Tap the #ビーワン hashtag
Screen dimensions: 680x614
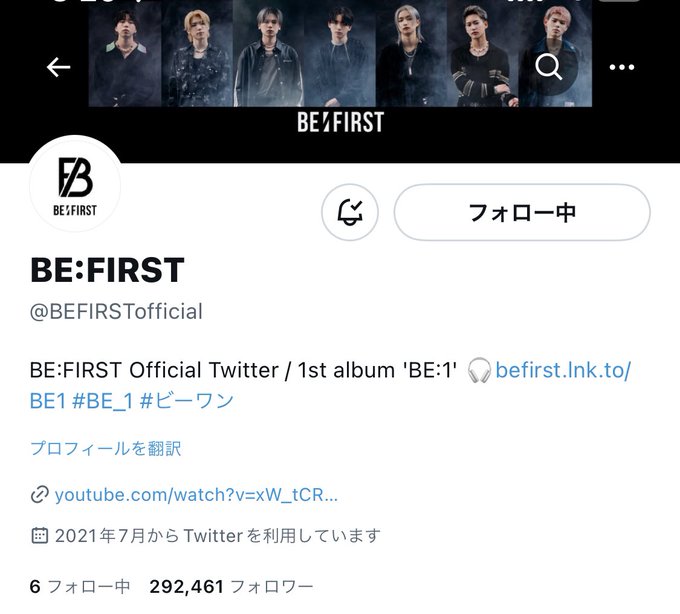click(187, 401)
